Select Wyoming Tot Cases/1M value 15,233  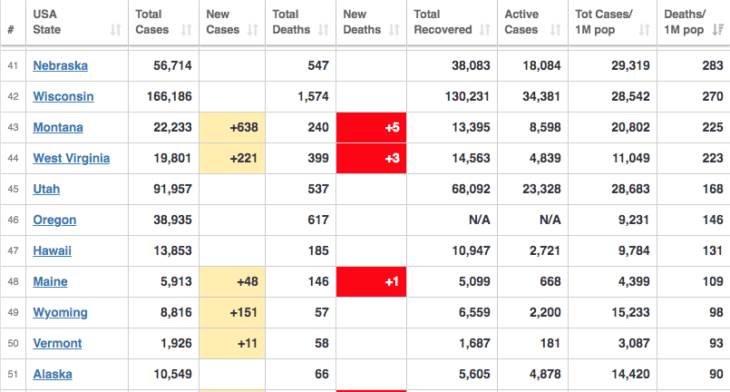pyautogui.click(x=630, y=312)
